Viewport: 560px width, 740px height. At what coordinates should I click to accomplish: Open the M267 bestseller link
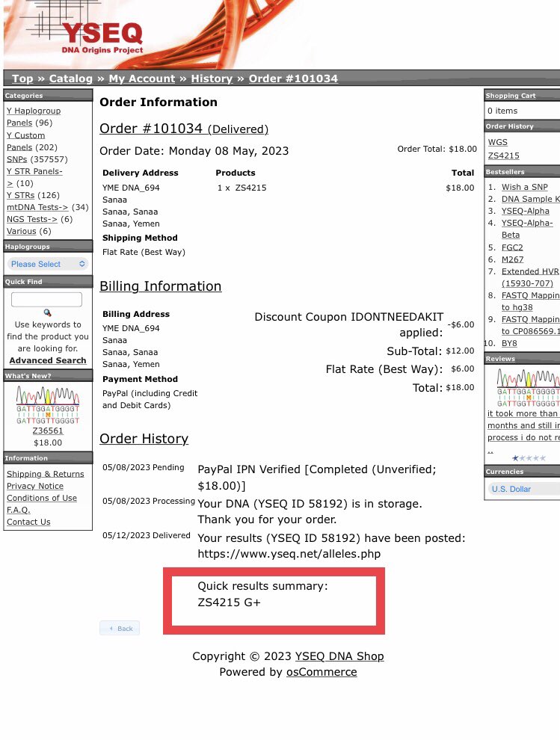(512, 259)
